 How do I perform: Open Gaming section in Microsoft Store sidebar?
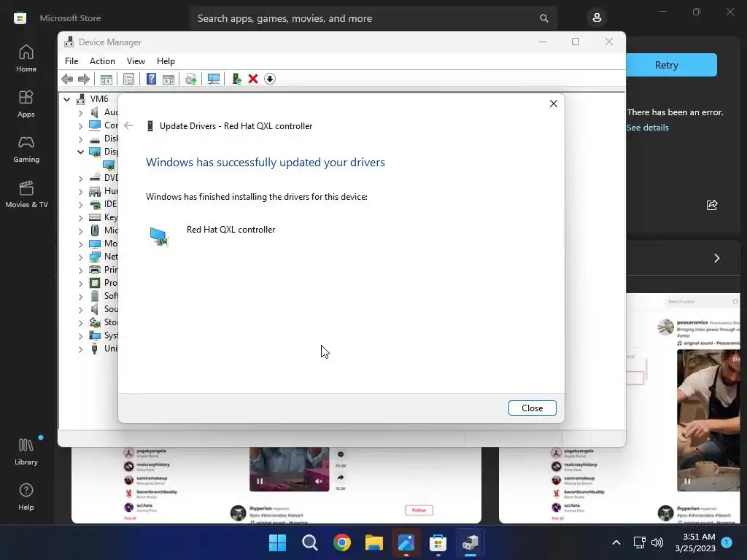pos(26,149)
